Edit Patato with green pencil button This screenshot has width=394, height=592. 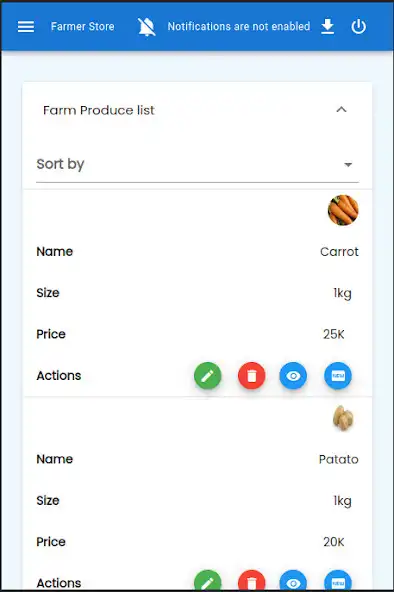(x=208, y=581)
